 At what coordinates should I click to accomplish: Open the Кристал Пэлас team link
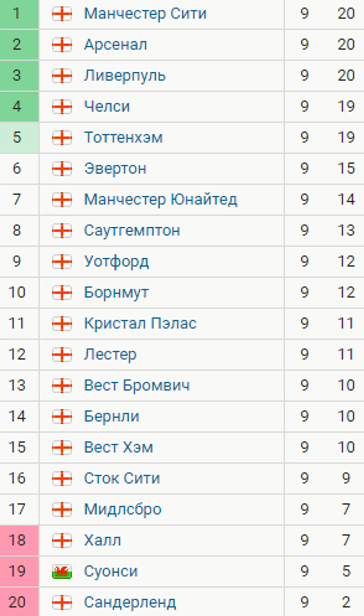click(140, 324)
